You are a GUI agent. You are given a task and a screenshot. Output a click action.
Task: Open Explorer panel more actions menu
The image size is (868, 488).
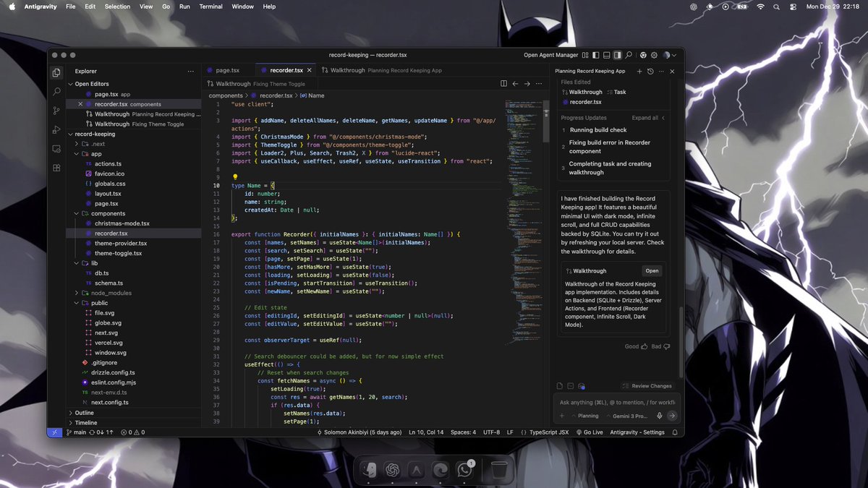click(x=191, y=72)
